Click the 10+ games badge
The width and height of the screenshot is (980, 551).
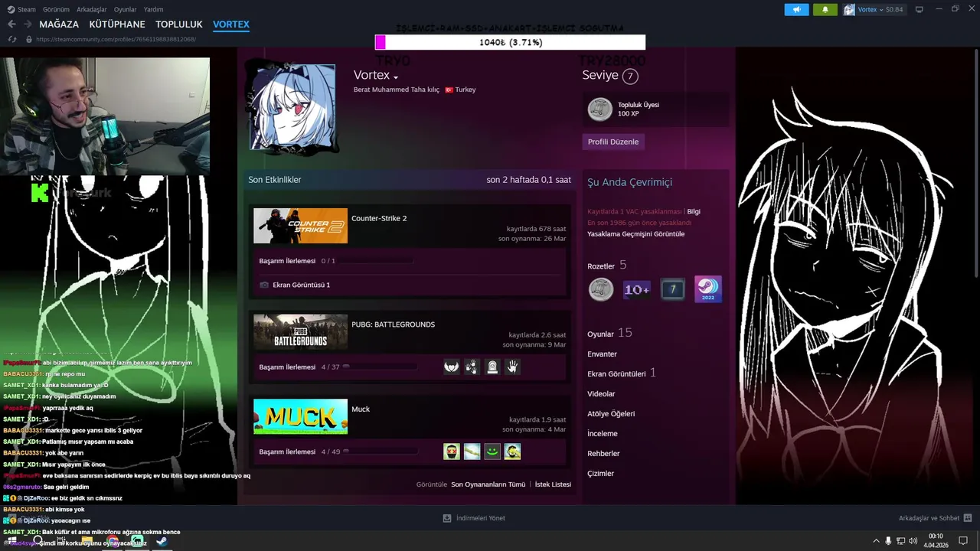point(637,289)
